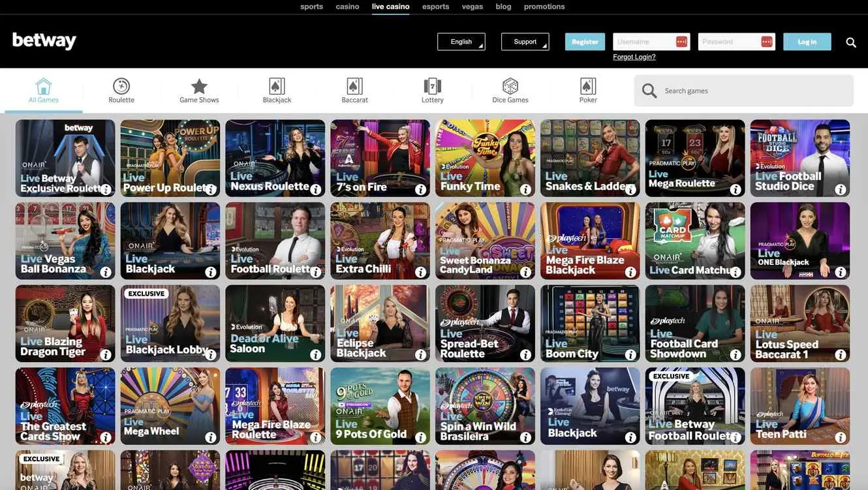This screenshot has width=868, height=490.
Task: Navigate to the esports section
Action: click(435, 6)
